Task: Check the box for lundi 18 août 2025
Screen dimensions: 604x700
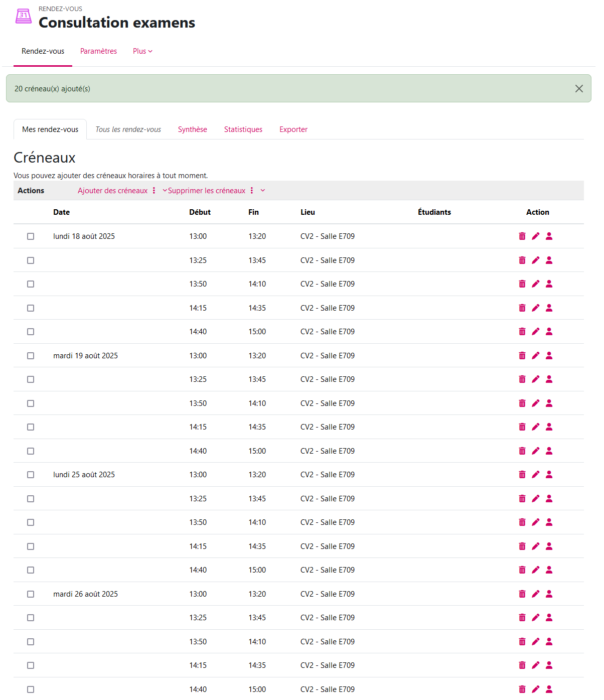Action: [31, 236]
